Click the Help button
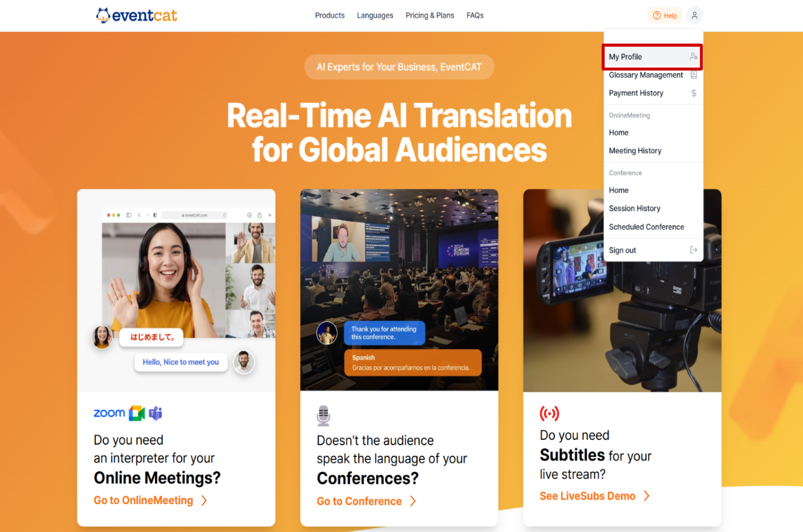 [664, 15]
